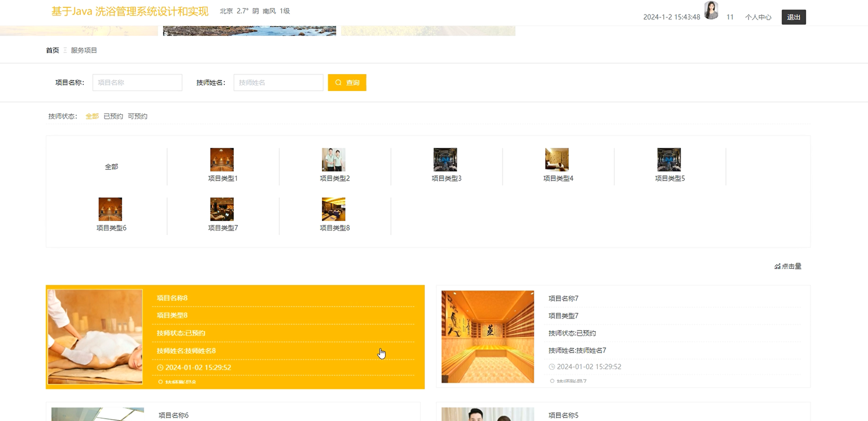The width and height of the screenshot is (868, 421).
Task: Click the 项目类型5 category image
Action: click(x=669, y=159)
